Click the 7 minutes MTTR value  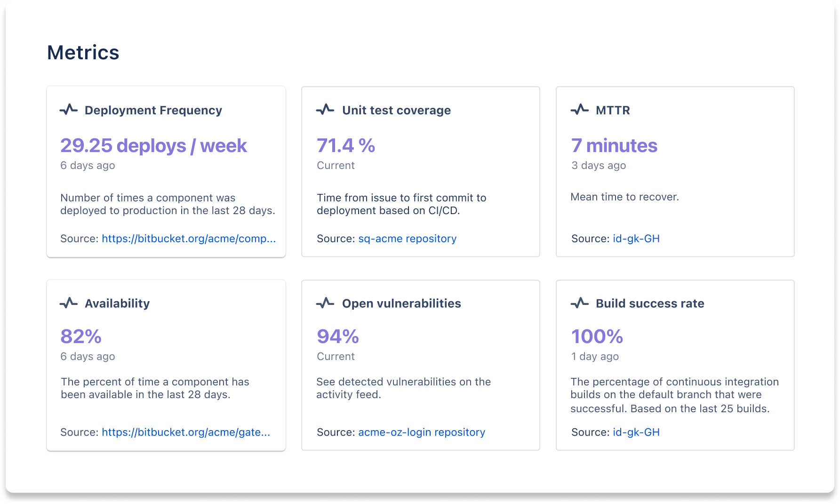click(x=614, y=145)
